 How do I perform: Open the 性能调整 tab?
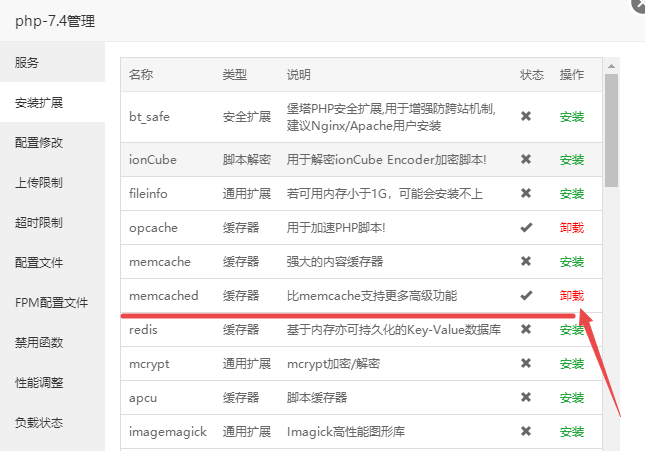[x=52, y=382]
